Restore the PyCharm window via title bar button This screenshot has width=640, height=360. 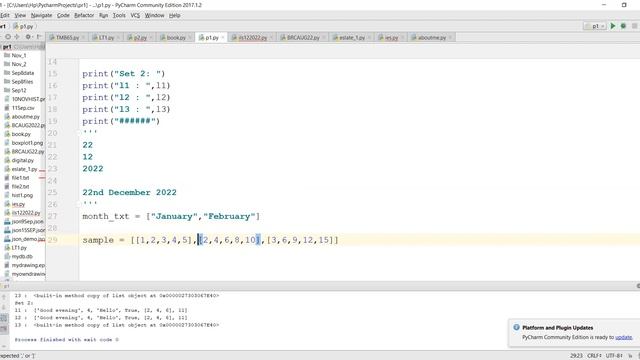(624, 5)
